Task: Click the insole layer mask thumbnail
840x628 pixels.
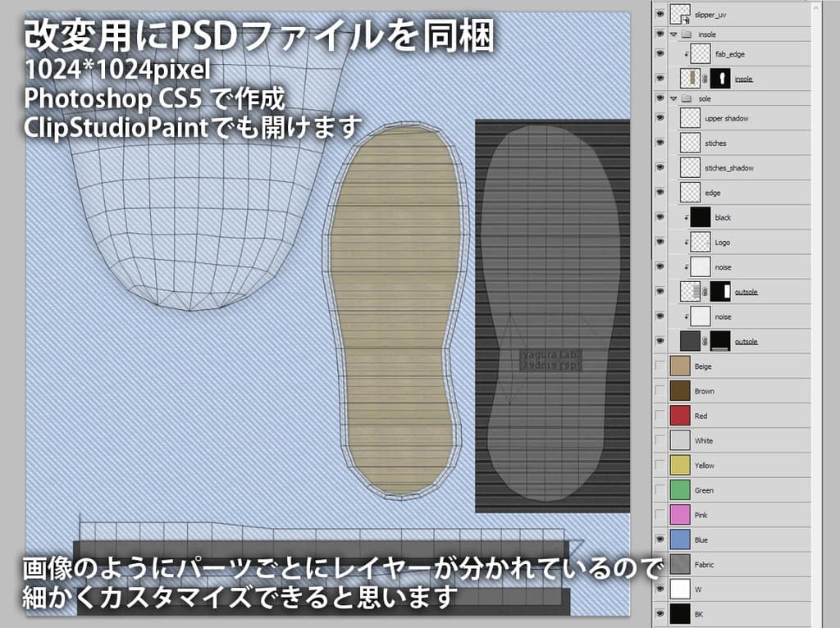Action: point(720,79)
